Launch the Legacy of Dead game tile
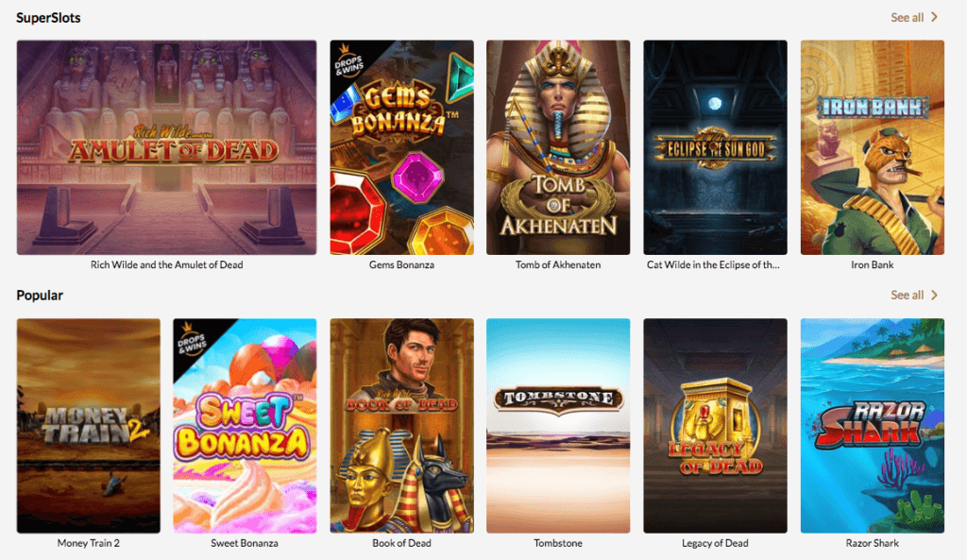The width and height of the screenshot is (967, 560). click(716, 426)
